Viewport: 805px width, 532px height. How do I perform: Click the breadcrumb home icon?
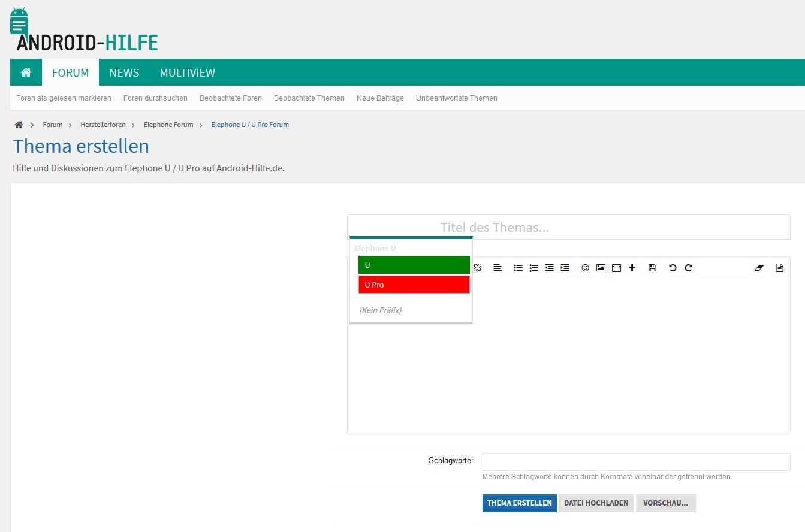(19, 125)
